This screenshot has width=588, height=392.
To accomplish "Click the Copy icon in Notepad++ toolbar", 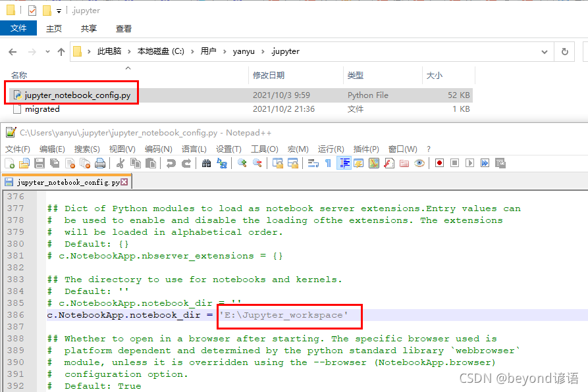I will click(136, 163).
